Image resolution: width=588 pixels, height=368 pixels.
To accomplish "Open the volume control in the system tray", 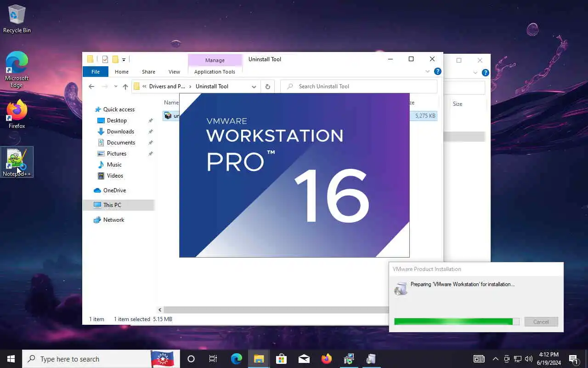I will pyautogui.click(x=529, y=359).
